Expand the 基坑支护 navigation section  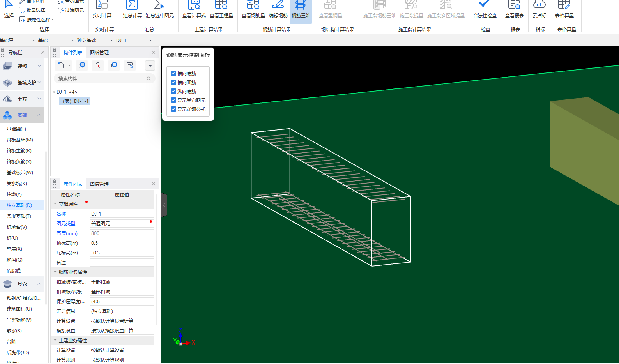coord(39,82)
